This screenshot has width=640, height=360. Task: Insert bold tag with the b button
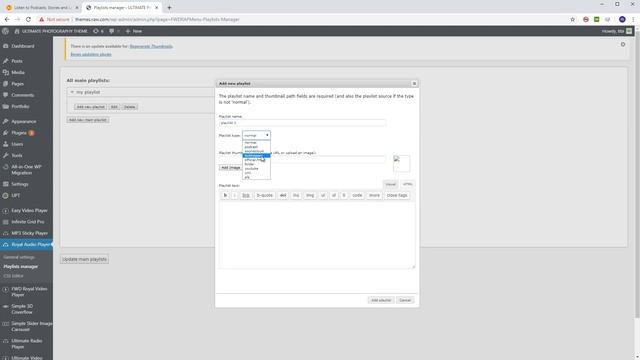point(225,195)
